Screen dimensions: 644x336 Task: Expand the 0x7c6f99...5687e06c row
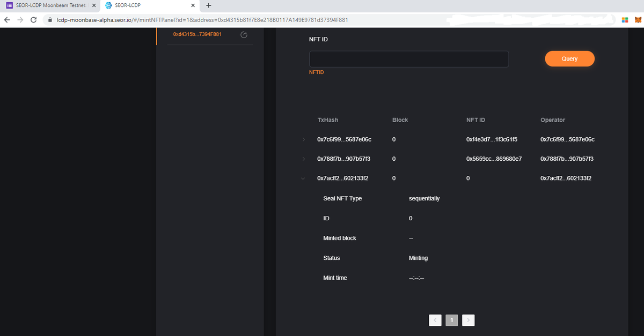click(x=303, y=139)
